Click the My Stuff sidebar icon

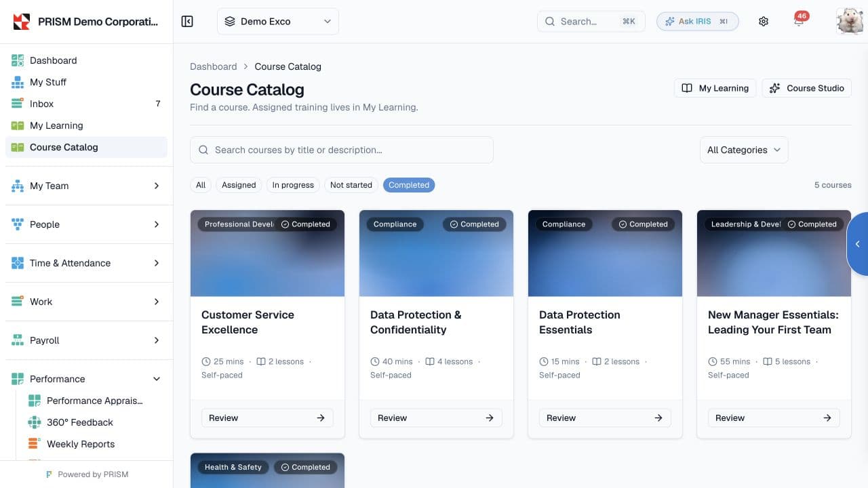(x=18, y=82)
